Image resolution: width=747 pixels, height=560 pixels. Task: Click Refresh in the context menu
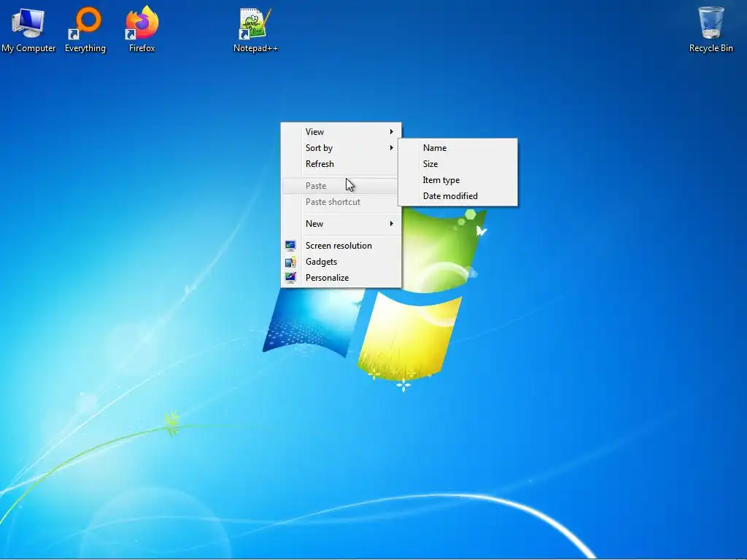point(341,164)
